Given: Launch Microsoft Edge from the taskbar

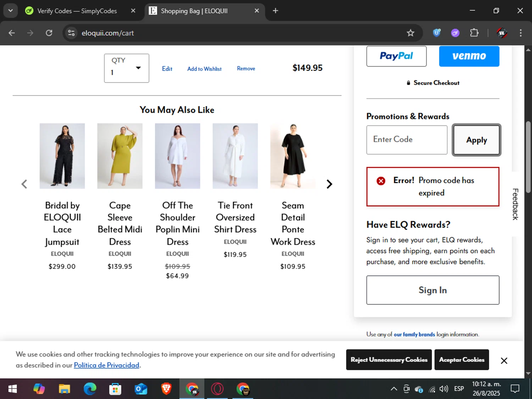Looking at the screenshot, I should point(90,389).
